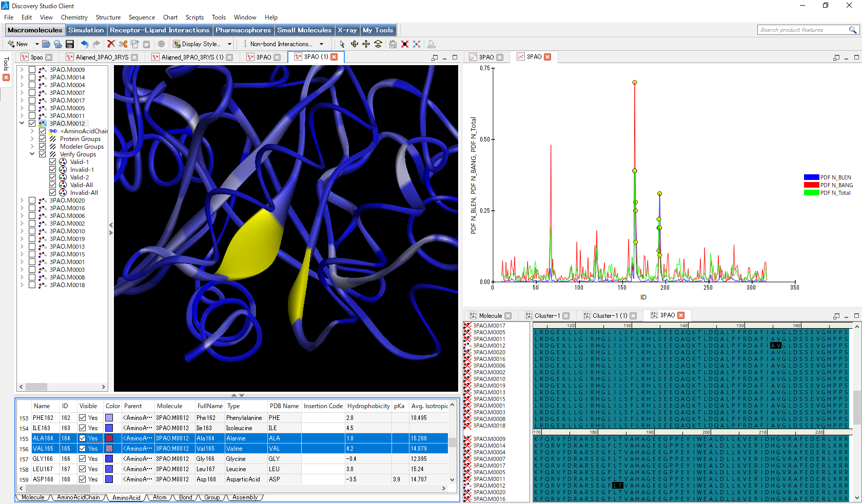The height and width of the screenshot is (504, 862).
Task: Switch to the Aligned_3PAO_3RYS tab
Action: pyautogui.click(x=102, y=57)
